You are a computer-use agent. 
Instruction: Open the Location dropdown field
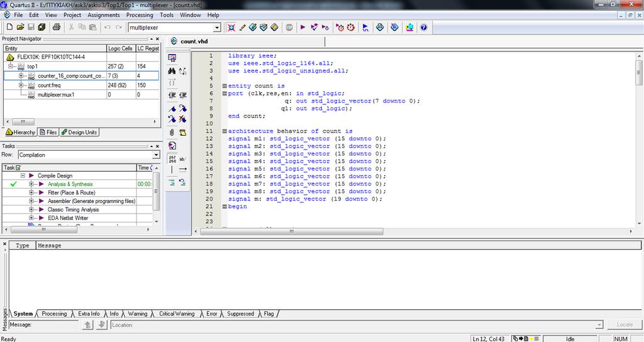click(x=599, y=325)
